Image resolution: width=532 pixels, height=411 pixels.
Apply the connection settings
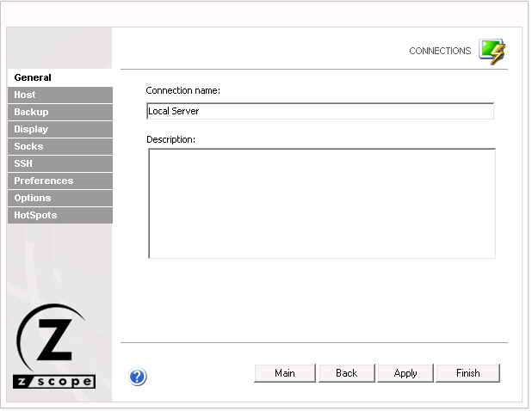(405, 373)
